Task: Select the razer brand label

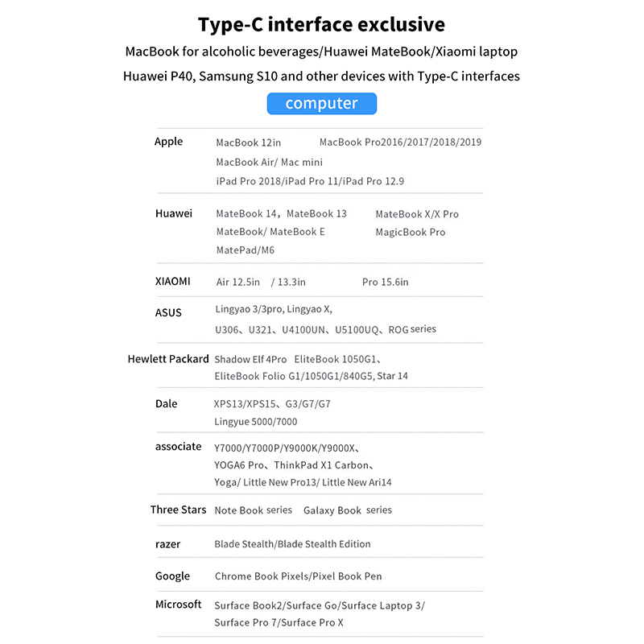Action: (x=168, y=544)
